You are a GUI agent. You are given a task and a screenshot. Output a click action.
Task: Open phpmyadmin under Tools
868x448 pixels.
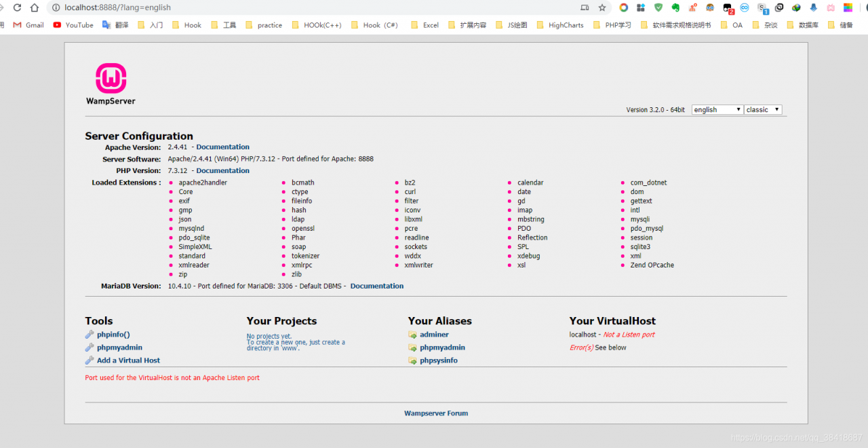pyautogui.click(x=119, y=348)
